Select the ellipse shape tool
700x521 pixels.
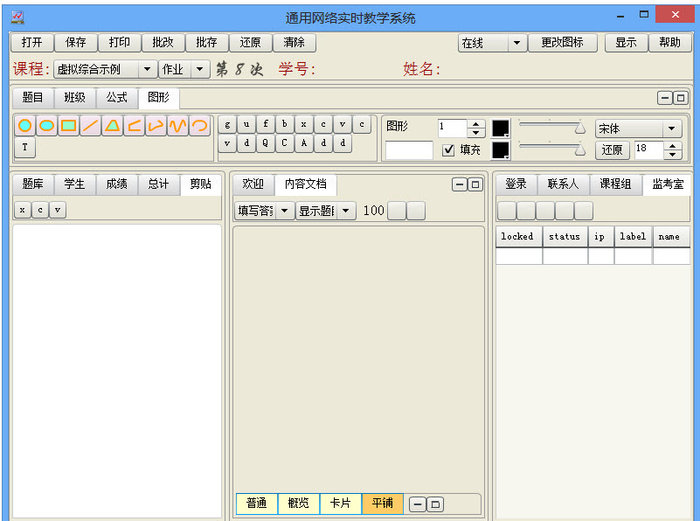coord(46,126)
